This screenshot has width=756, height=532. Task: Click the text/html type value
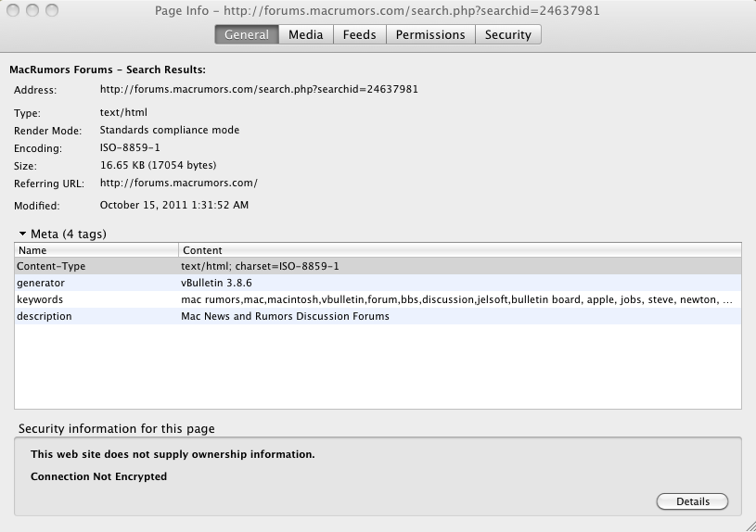click(x=123, y=112)
